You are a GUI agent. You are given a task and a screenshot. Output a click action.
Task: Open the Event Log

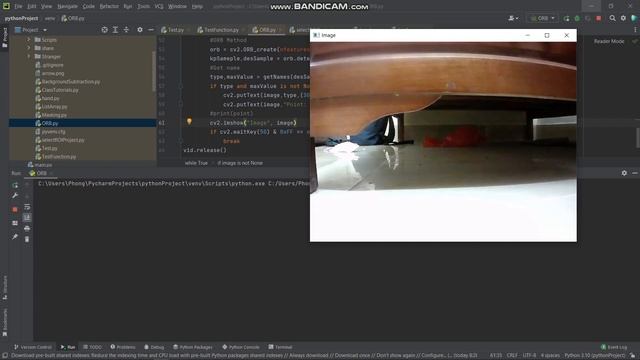pos(614,347)
